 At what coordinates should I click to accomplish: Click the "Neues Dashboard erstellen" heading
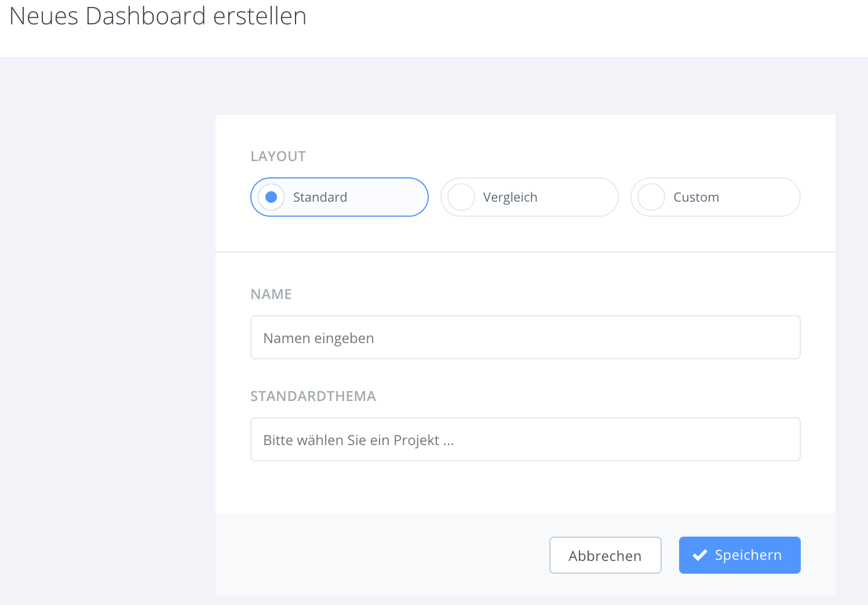click(158, 16)
